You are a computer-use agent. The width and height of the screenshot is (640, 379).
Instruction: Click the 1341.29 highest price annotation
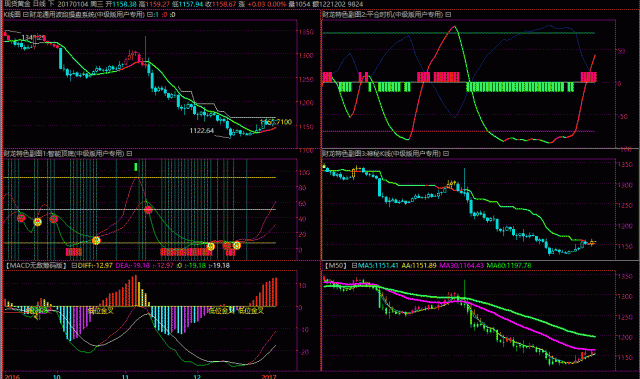click(x=33, y=38)
